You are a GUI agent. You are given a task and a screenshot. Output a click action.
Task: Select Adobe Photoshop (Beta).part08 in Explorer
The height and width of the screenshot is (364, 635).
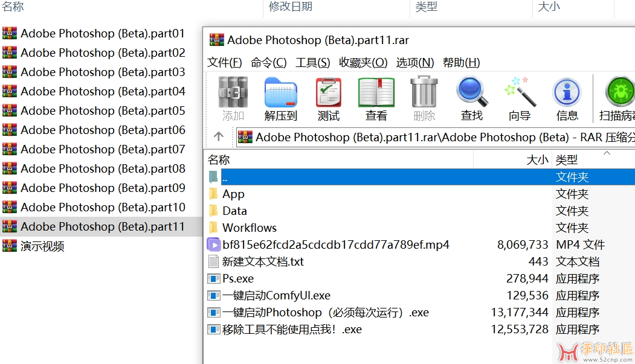(103, 168)
